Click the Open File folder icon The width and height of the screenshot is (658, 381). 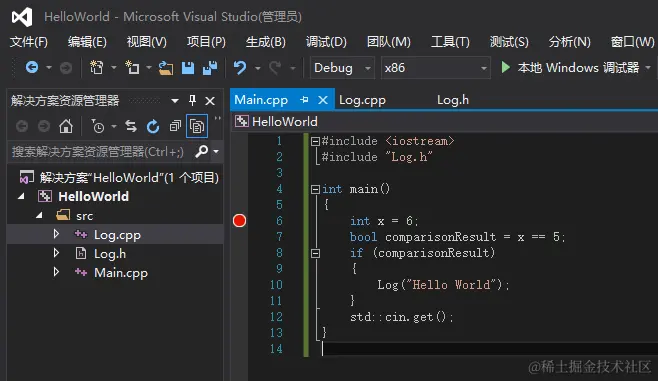pyautogui.click(x=166, y=68)
